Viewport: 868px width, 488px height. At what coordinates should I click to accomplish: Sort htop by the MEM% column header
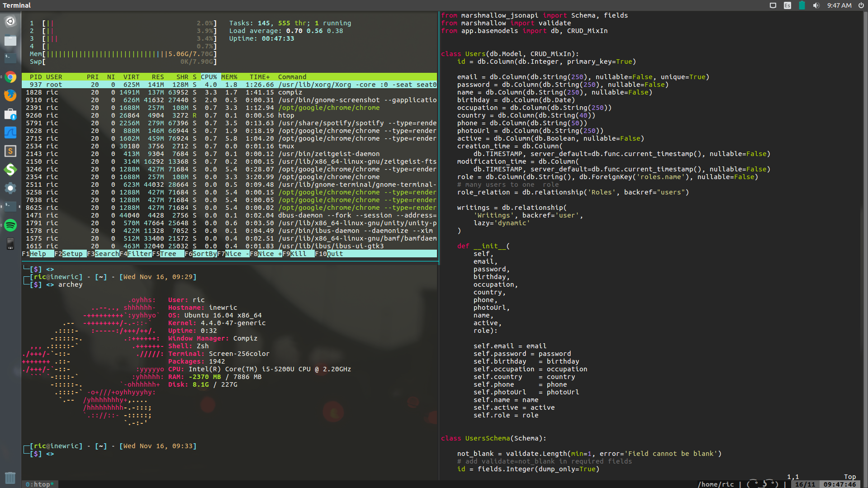(x=229, y=77)
